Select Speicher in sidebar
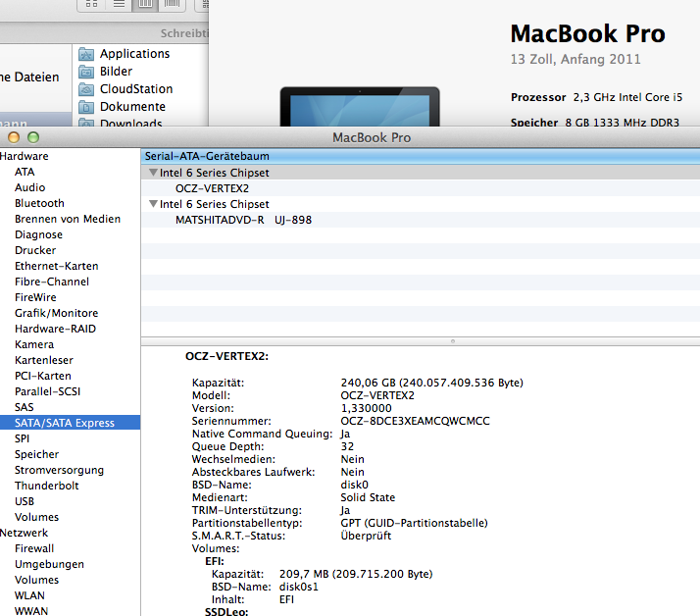The height and width of the screenshot is (616, 700). (x=36, y=454)
